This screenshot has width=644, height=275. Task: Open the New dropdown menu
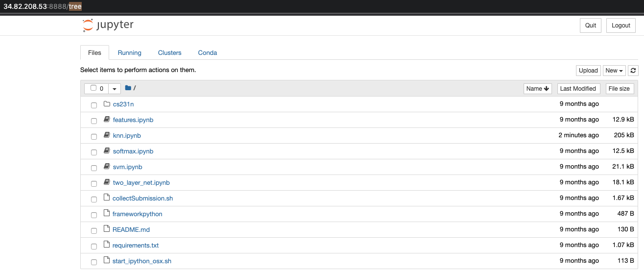pyautogui.click(x=614, y=71)
